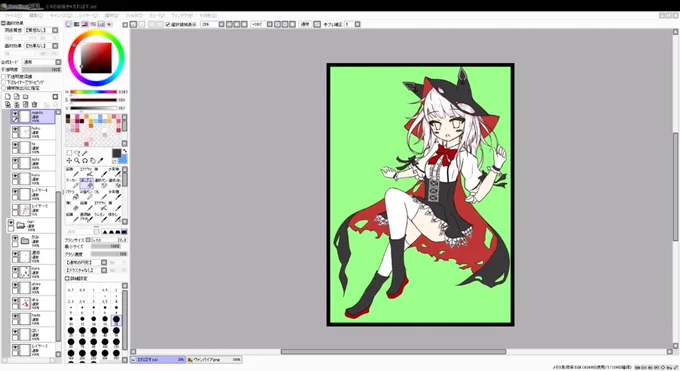Create a new linework layer
The width and height of the screenshot is (680, 371).
16,96
